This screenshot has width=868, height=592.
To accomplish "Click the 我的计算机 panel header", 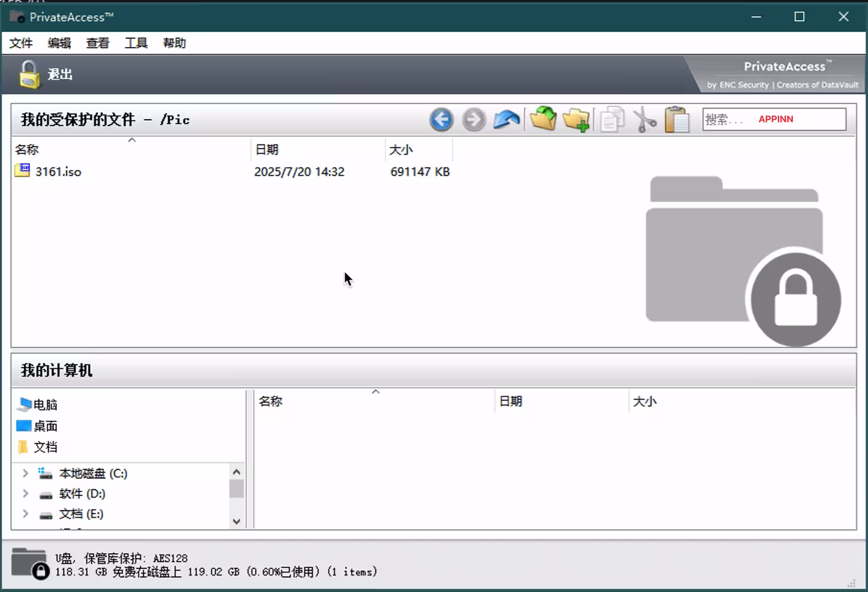I will (x=434, y=370).
